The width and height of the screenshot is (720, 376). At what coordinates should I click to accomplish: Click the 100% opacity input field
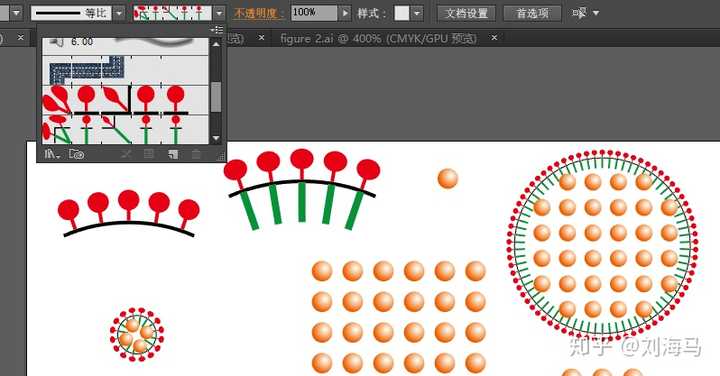pos(314,13)
